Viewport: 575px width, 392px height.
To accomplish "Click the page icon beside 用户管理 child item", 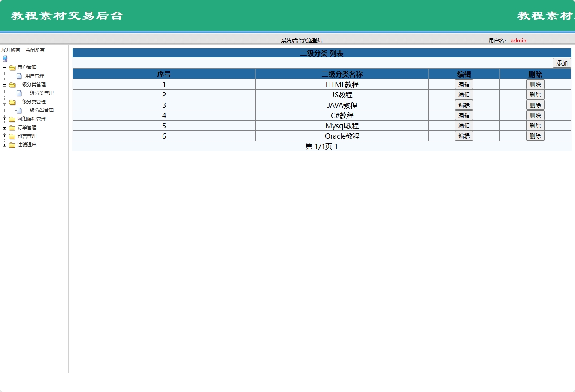I will pos(19,76).
